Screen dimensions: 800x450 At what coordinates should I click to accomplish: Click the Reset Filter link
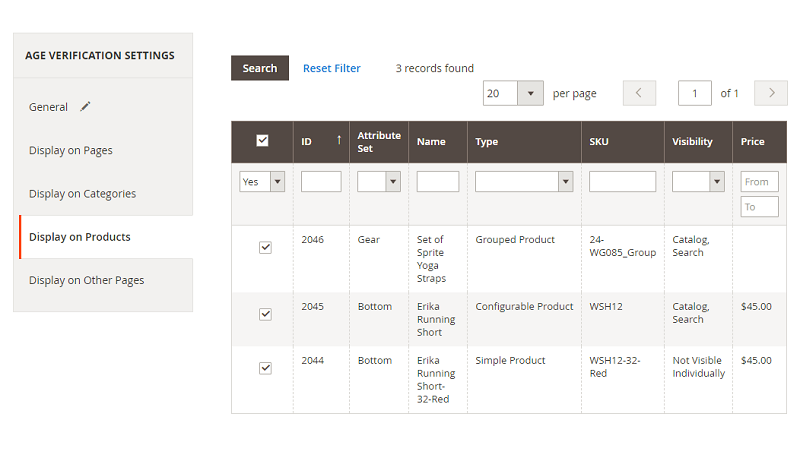tap(332, 68)
